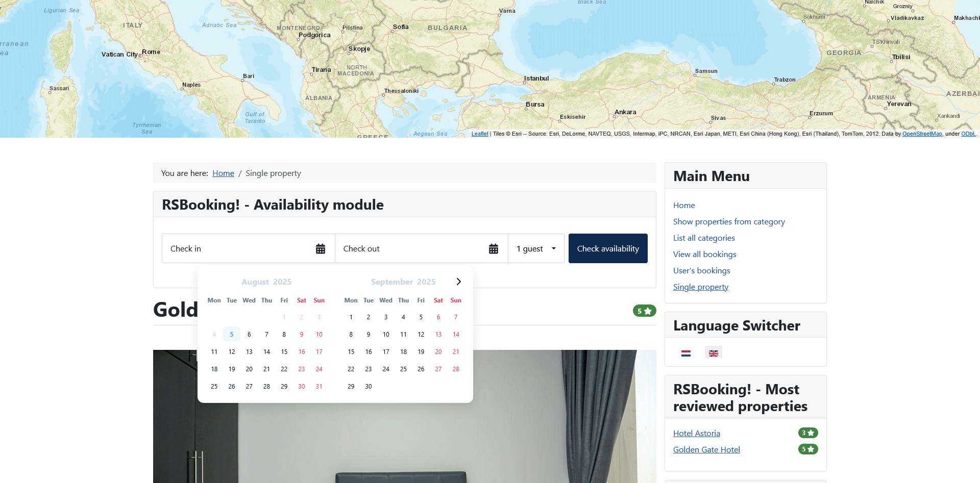Open the guest count dropdown

pos(536,248)
